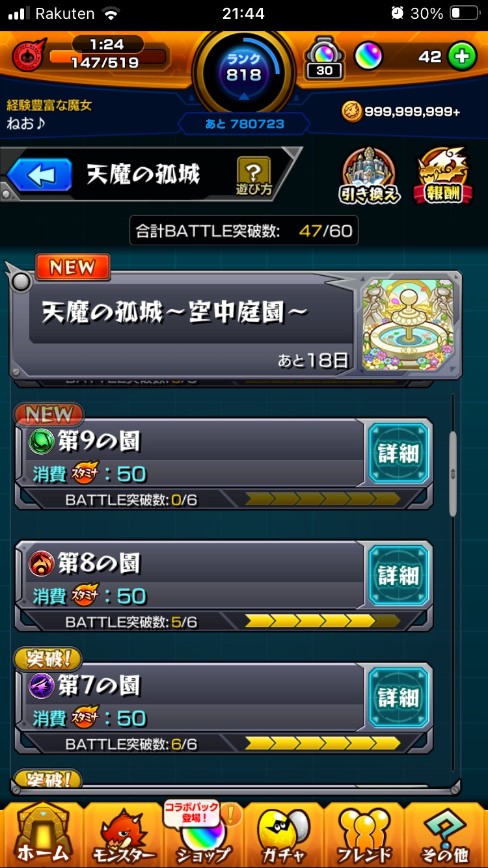Screen dimensions: 488x868
Task: Open 詳細 for 第8の園
Action: 400,576
